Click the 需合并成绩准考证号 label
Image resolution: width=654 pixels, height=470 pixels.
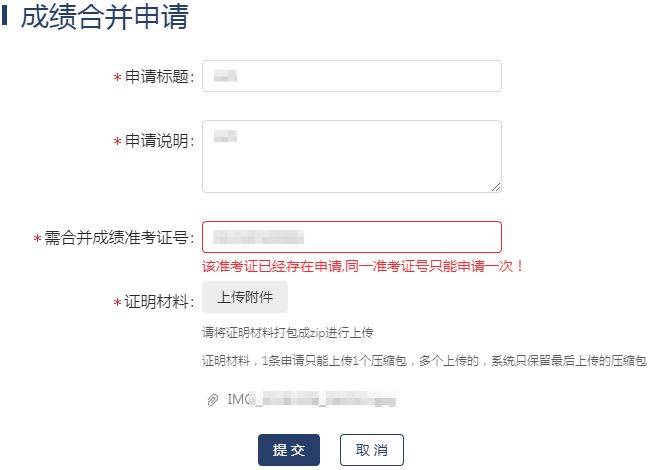click(x=118, y=239)
